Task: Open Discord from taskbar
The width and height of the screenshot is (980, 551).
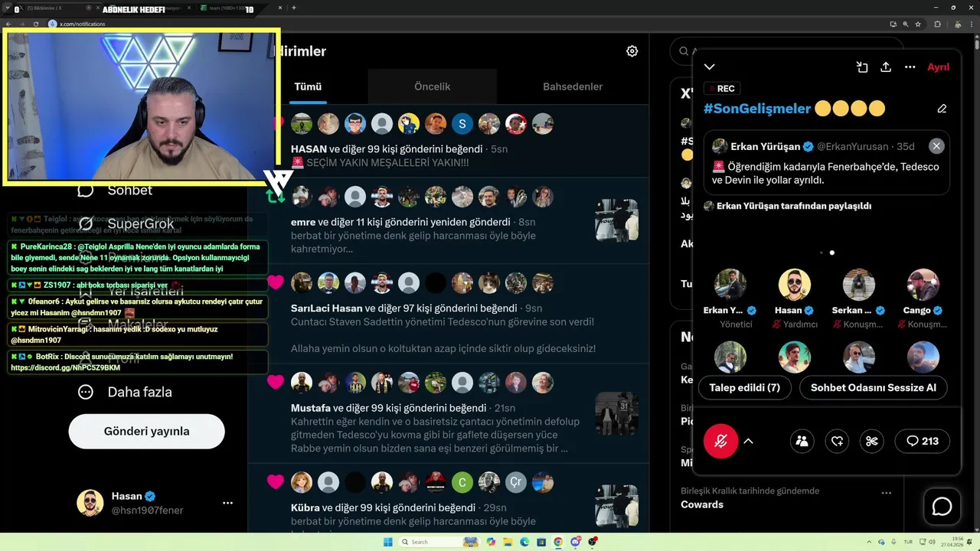Action: [575, 542]
